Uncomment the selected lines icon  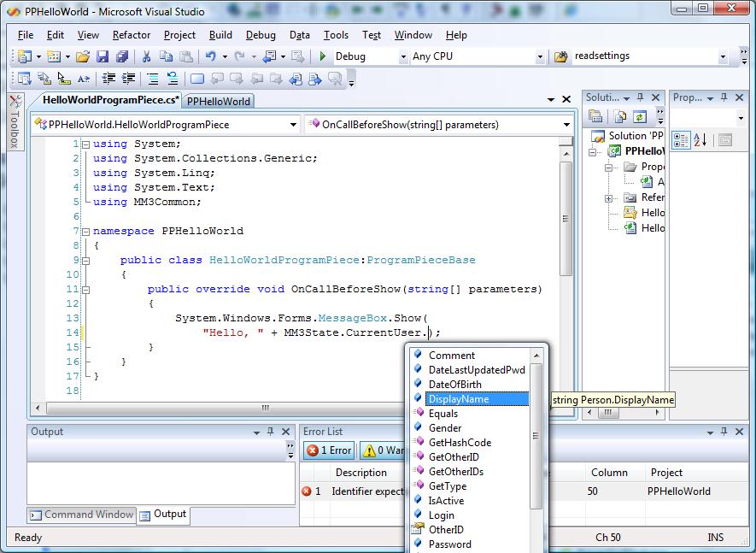(x=172, y=78)
